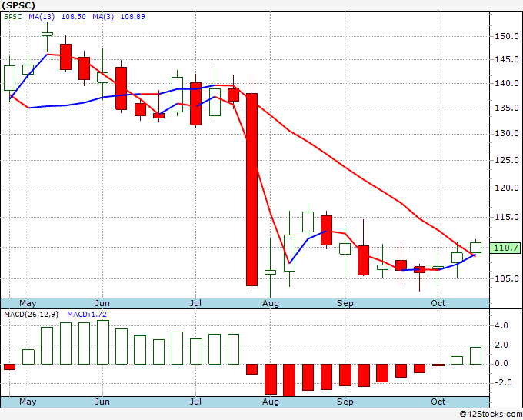Click the latest green candle near 110.7

475,248
